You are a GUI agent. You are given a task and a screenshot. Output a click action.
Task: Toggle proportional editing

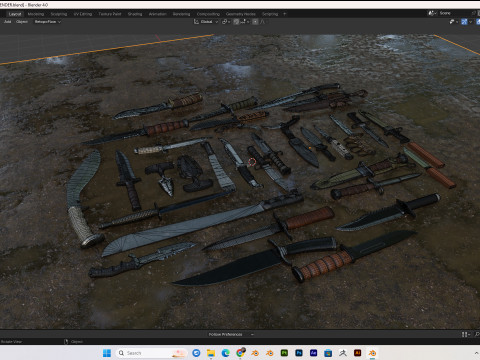pos(255,22)
